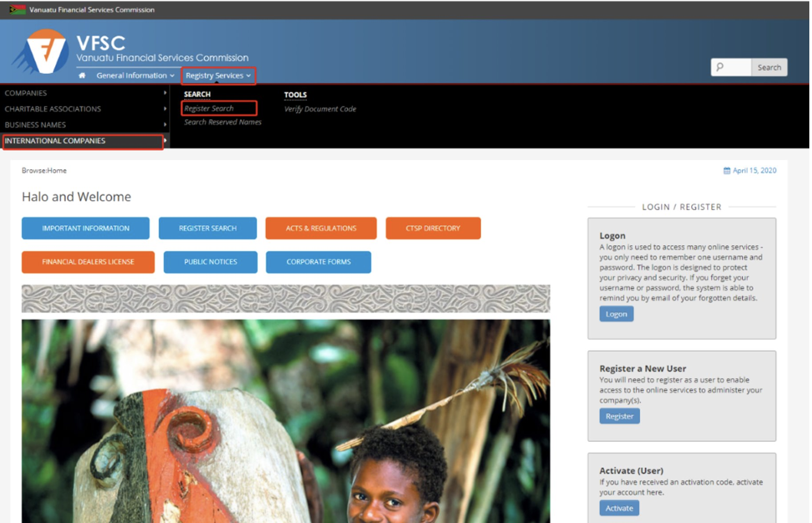Click the Browse:Home breadcrumb text
The height and width of the screenshot is (523, 812).
pyautogui.click(x=44, y=170)
